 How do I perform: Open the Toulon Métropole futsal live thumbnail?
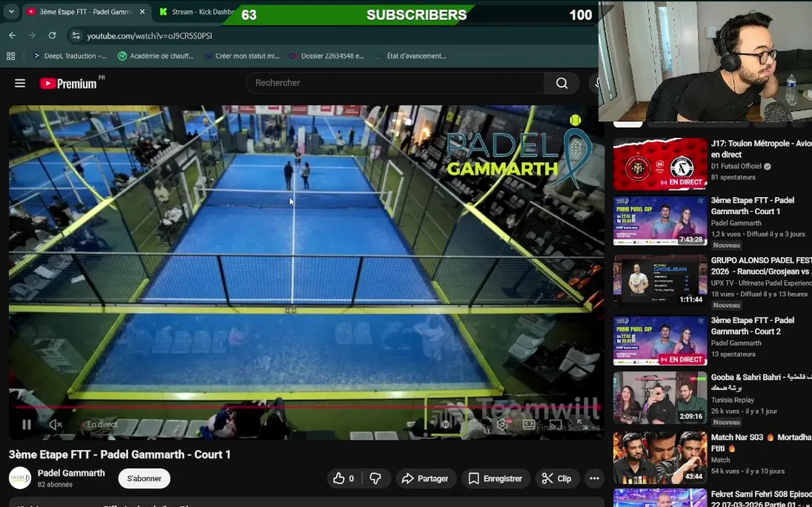point(660,164)
